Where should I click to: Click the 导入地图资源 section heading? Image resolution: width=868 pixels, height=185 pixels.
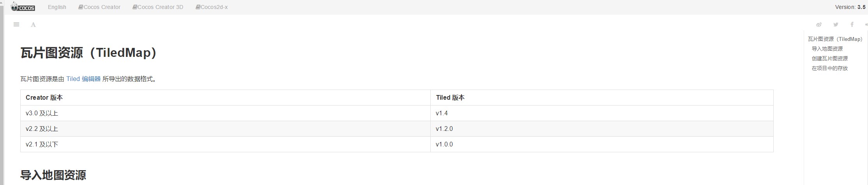point(53,175)
